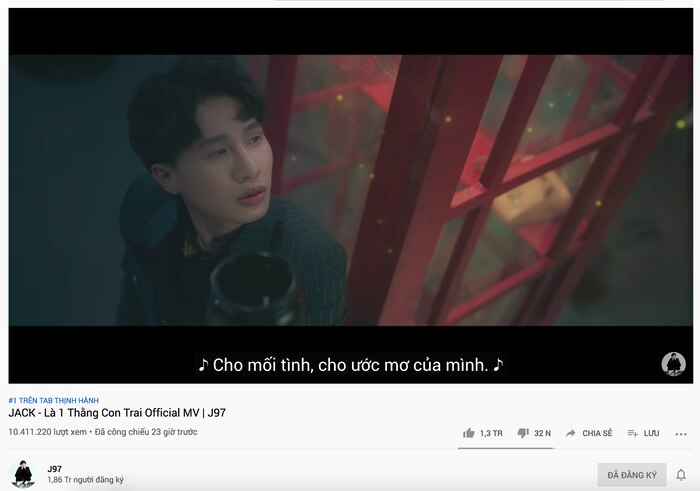Click the LƯU label
700x491 pixels.
(x=651, y=433)
